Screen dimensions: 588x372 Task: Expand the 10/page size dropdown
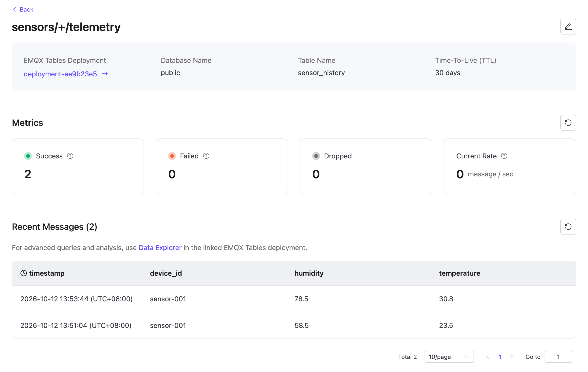pos(449,357)
